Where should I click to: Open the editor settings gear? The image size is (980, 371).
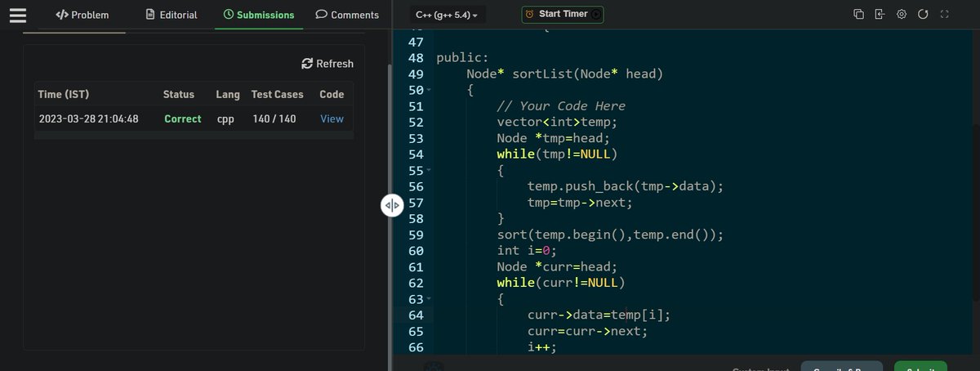(x=902, y=14)
